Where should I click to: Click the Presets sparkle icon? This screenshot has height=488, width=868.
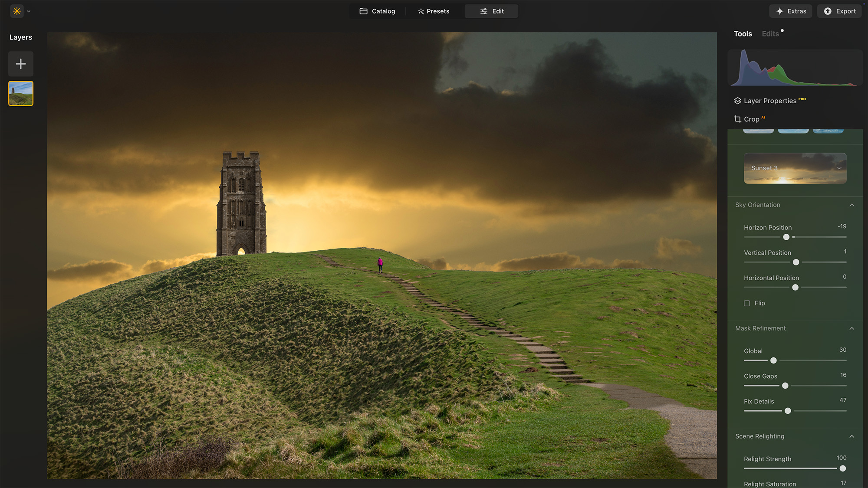[x=421, y=11]
